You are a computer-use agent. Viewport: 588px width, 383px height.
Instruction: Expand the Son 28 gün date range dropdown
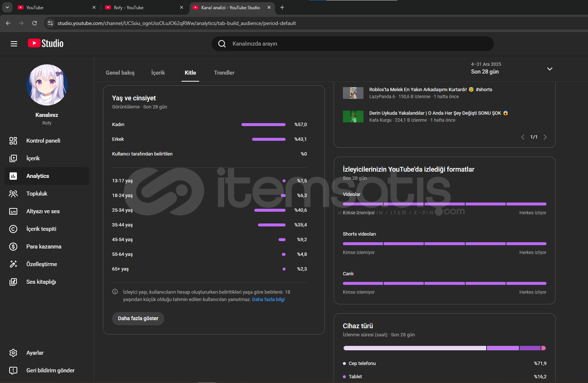coord(549,69)
